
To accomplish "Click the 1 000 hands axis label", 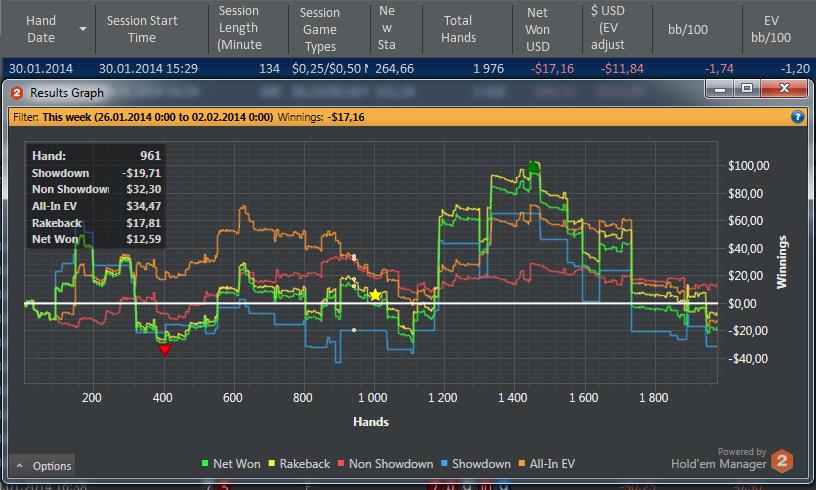I will [373, 398].
